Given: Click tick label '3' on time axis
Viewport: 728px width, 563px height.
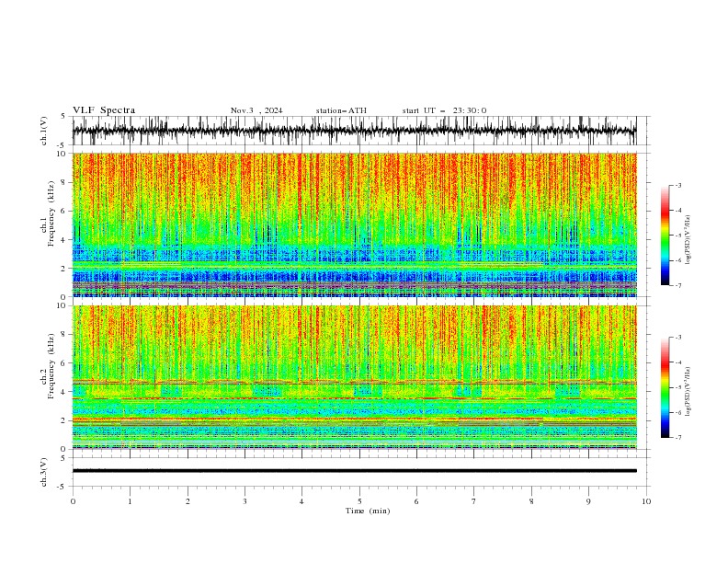Looking at the screenshot, I should [x=245, y=501].
